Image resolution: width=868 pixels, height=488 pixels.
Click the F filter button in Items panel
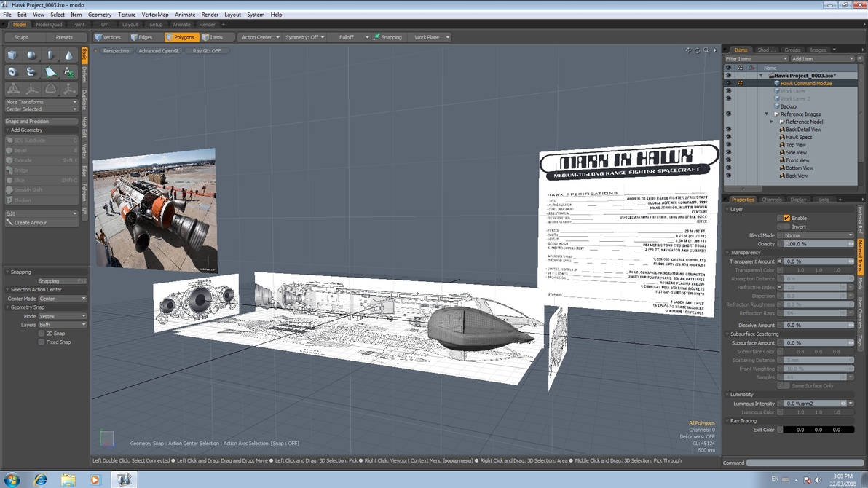[x=860, y=59]
